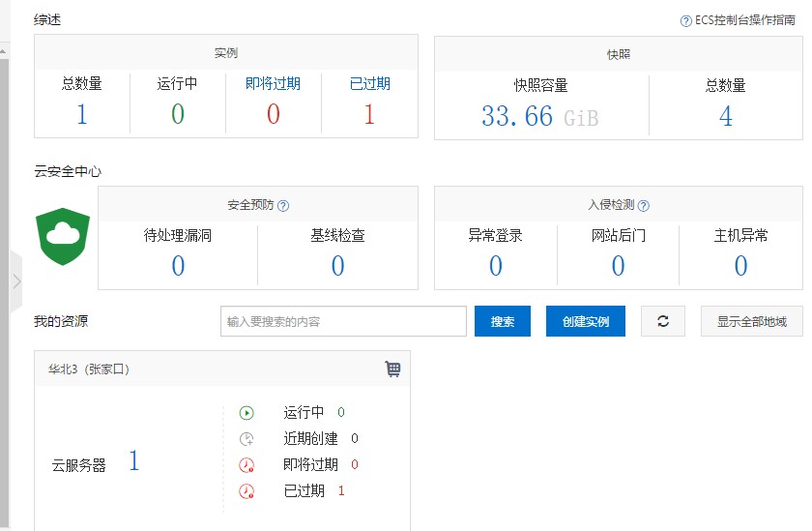812x531 pixels.
Task: Click the green 运行中 play icon
Action: point(246,413)
